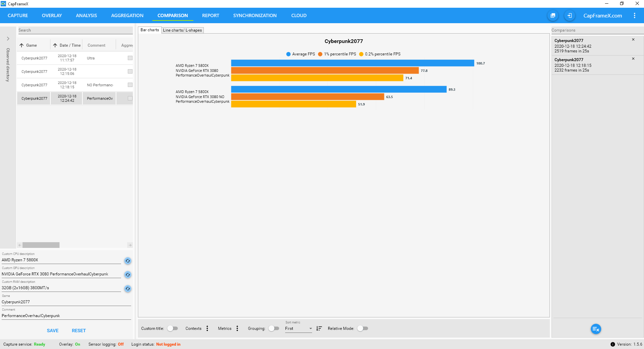Toggle the Grouping switch
Image resolution: width=644 pixels, height=349 pixels.
pyautogui.click(x=274, y=329)
